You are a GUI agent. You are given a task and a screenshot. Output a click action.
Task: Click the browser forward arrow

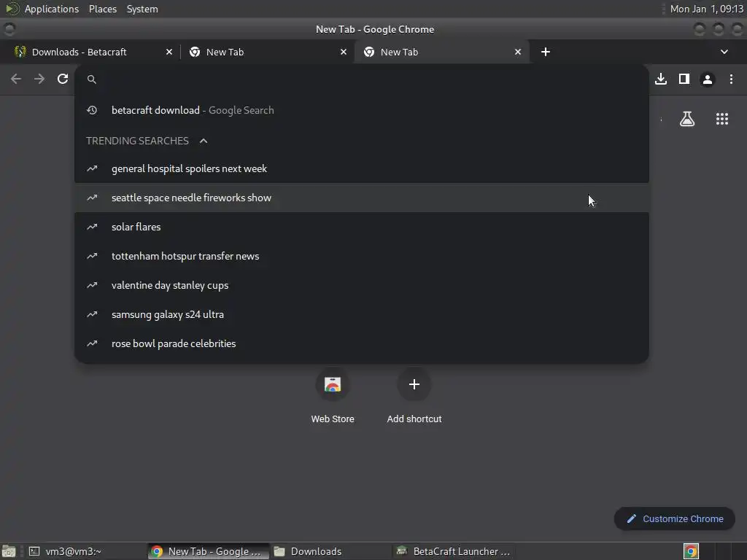pos(39,79)
